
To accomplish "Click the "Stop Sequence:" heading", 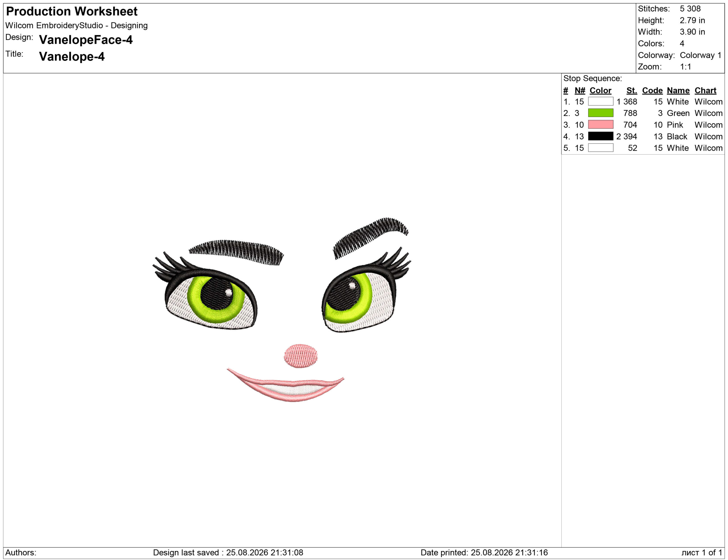I will click(x=593, y=79).
